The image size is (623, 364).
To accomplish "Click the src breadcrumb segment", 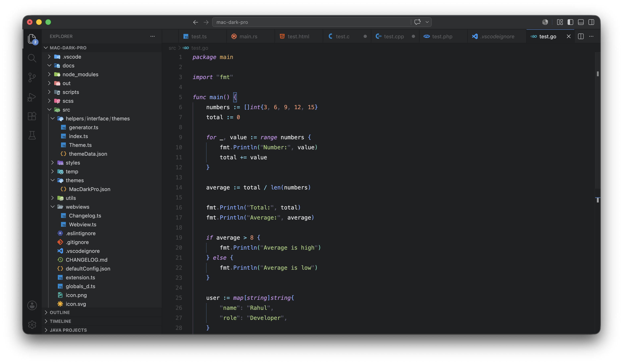I will coord(172,48).
